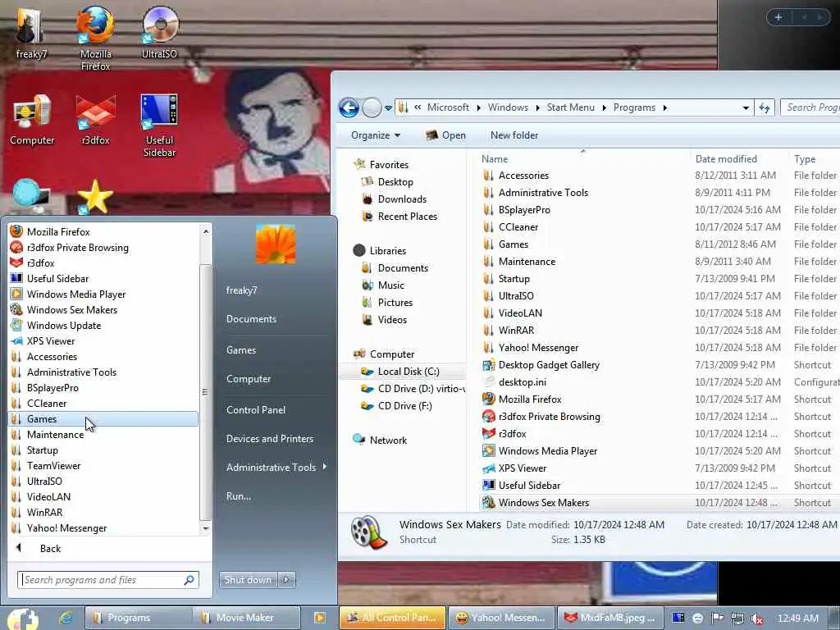Click the New folder button
The image size is (840, 630).
(514, 135)
